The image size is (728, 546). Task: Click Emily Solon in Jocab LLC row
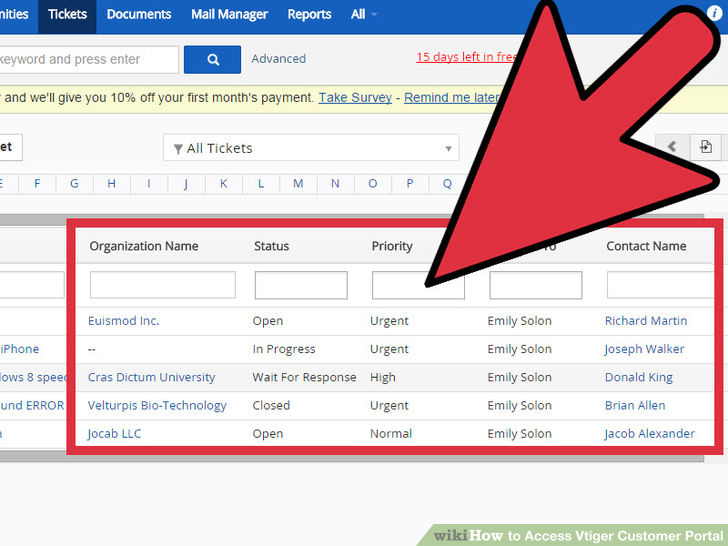coord(520,434)
